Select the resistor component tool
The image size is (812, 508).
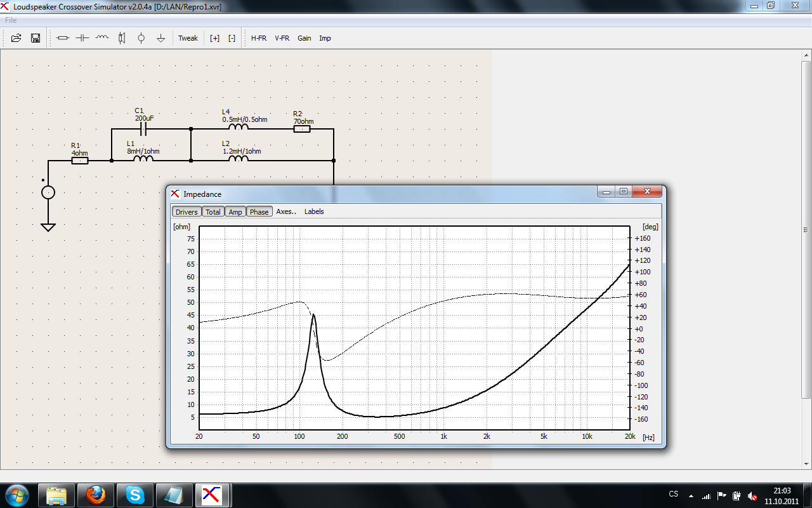pos(62,38)
